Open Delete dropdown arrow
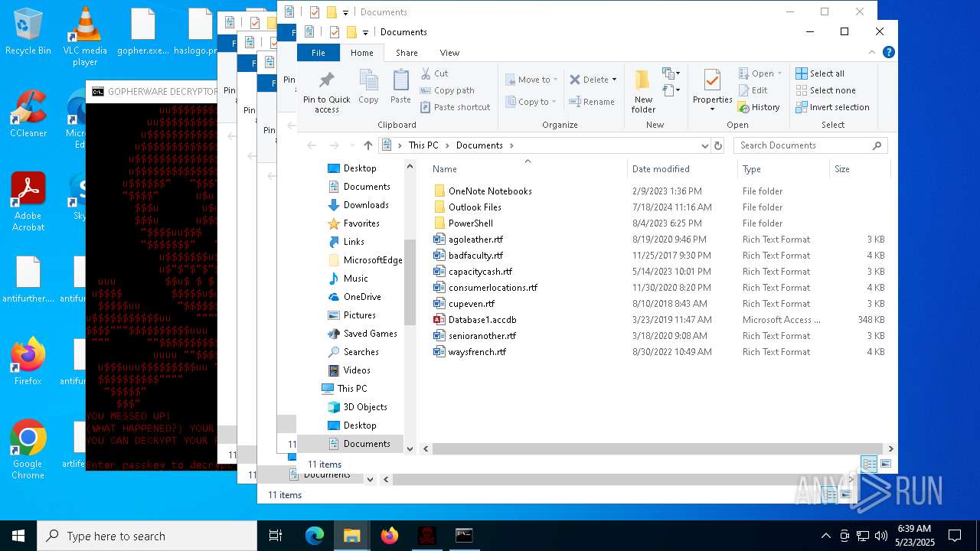The image size is (980, 551). pyautogui.click(x=614, y=80)
